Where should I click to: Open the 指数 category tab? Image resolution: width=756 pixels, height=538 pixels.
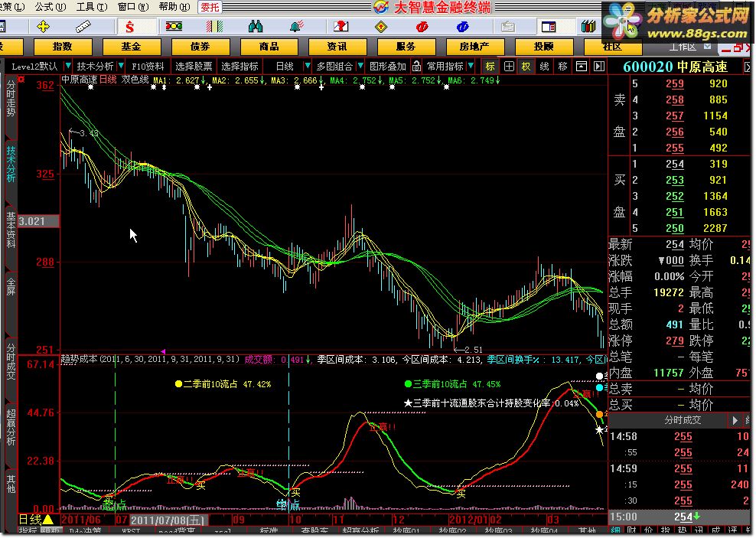pyautogui.click(x=63, y=47)
